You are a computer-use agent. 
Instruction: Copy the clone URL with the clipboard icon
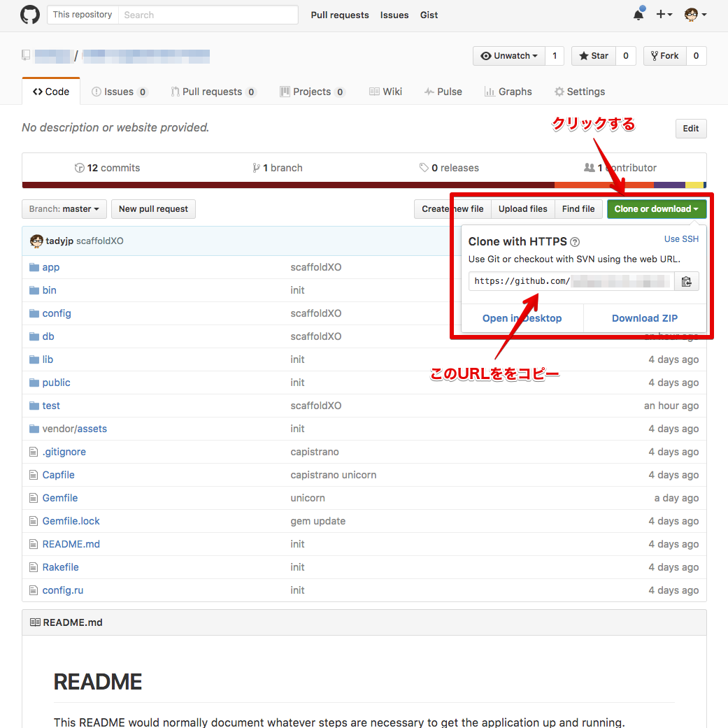[x=687, y=281]
